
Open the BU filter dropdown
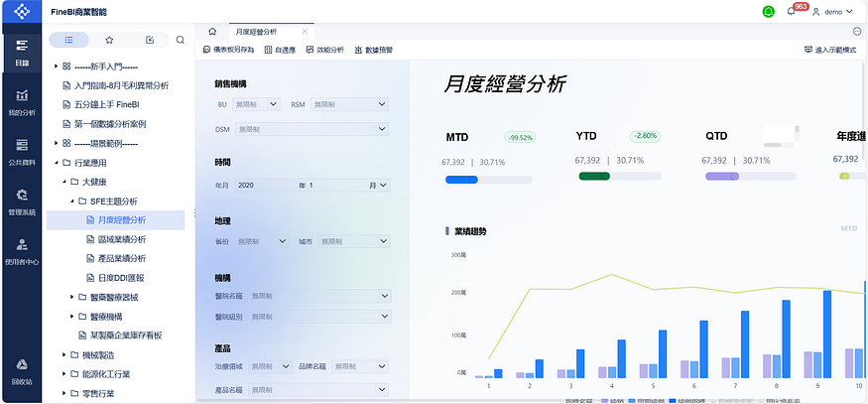(x=256, y=104)
